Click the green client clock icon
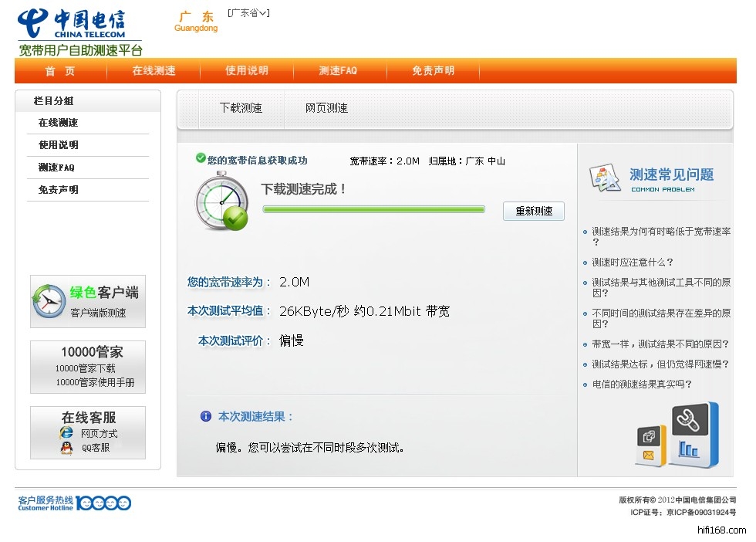756x542 pixels. [x=49, y=301]
